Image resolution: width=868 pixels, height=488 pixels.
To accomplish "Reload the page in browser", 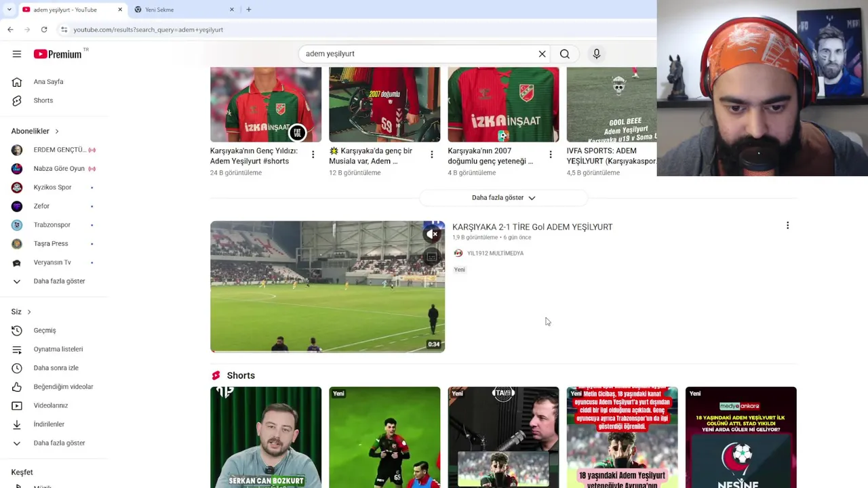I will [x=44, y=30].
